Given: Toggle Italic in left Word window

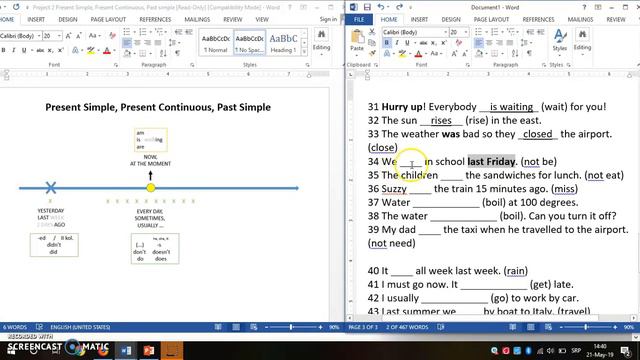Looking at the screenshot, I should (x=13, y=50).
